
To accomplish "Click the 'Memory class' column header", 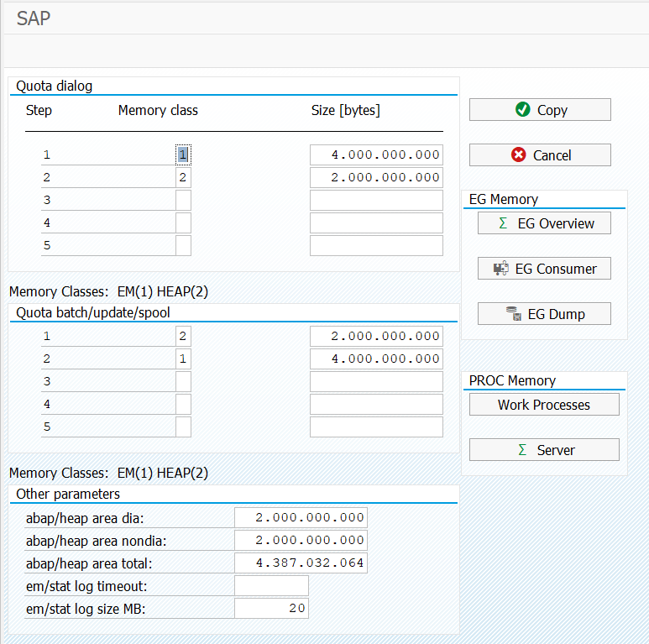I will coord(158,111).
